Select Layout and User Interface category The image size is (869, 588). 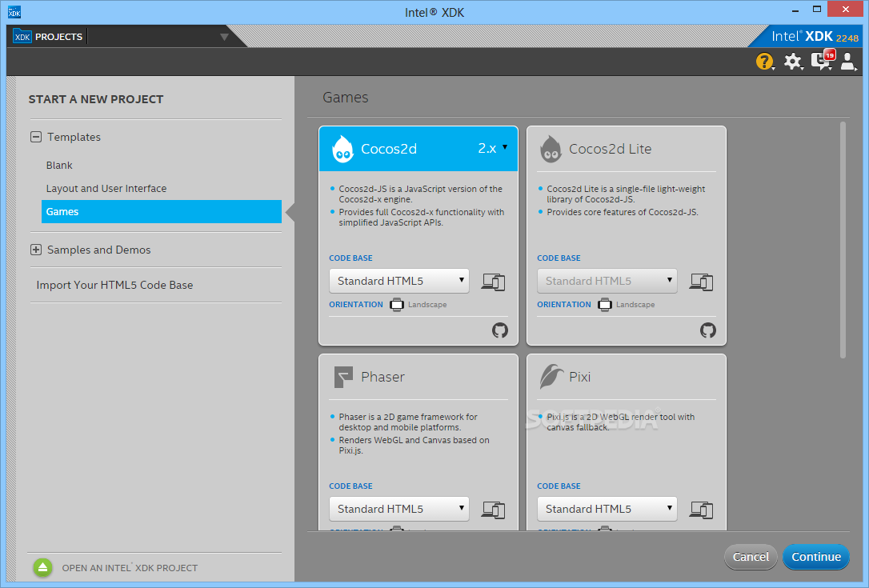coord(106,189)
